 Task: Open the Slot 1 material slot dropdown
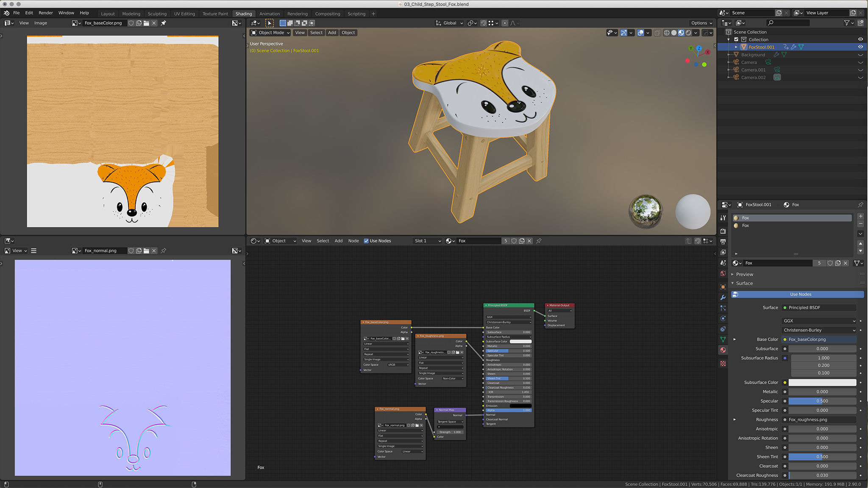[427, 241]
